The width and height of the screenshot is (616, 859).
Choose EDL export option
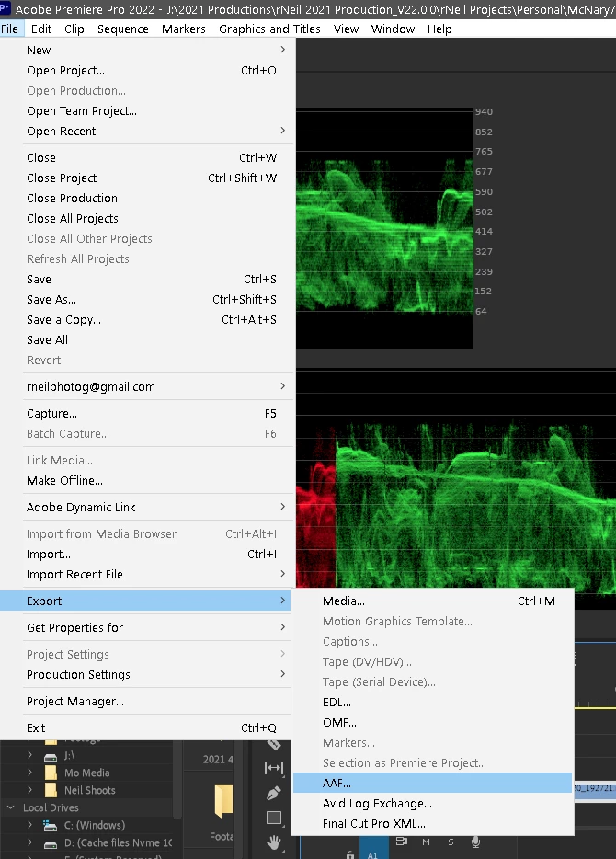point(432,703)
